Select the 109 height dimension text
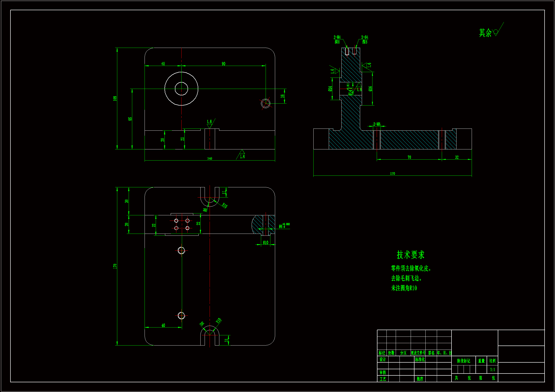The height and width of the screenshot is (392, 555). (115, 98)
